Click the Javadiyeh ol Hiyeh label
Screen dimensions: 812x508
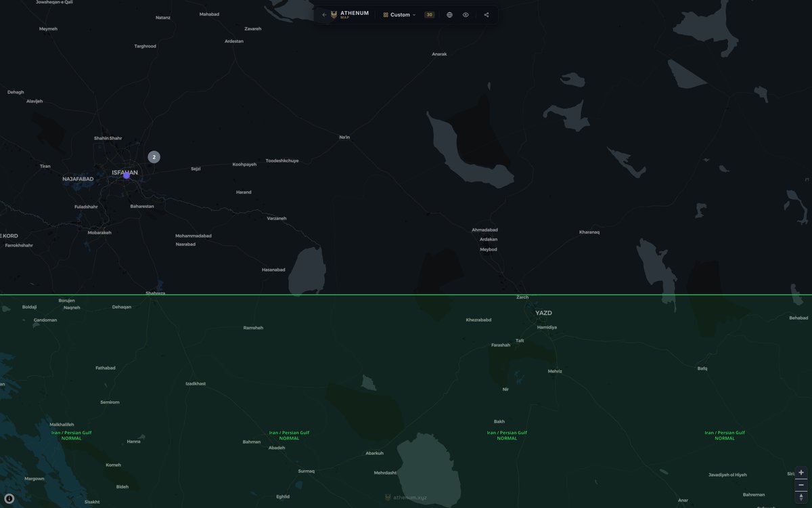pyautogui.click(x=727, y=475)
